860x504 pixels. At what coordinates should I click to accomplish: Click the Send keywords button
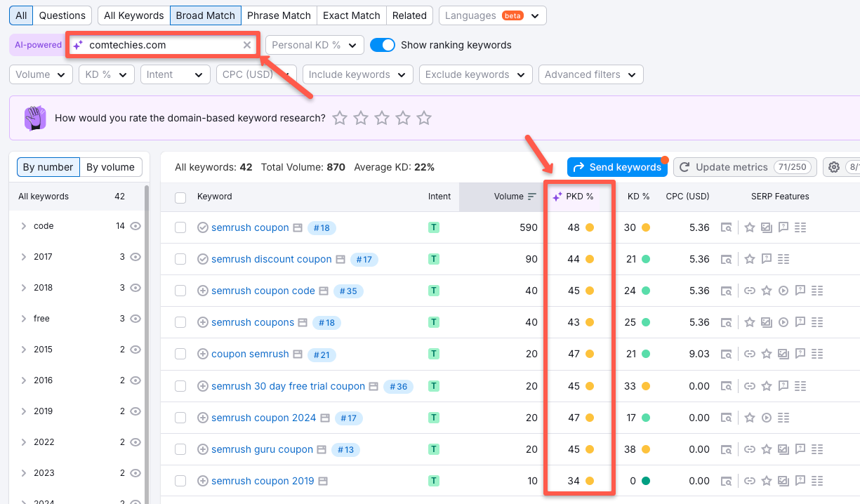coord(617,167)
